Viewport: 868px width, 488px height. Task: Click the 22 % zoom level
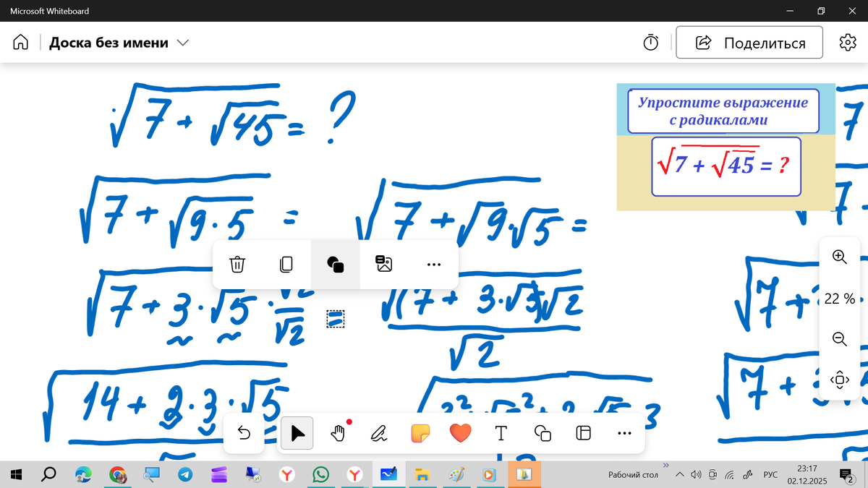pos(840,299)
